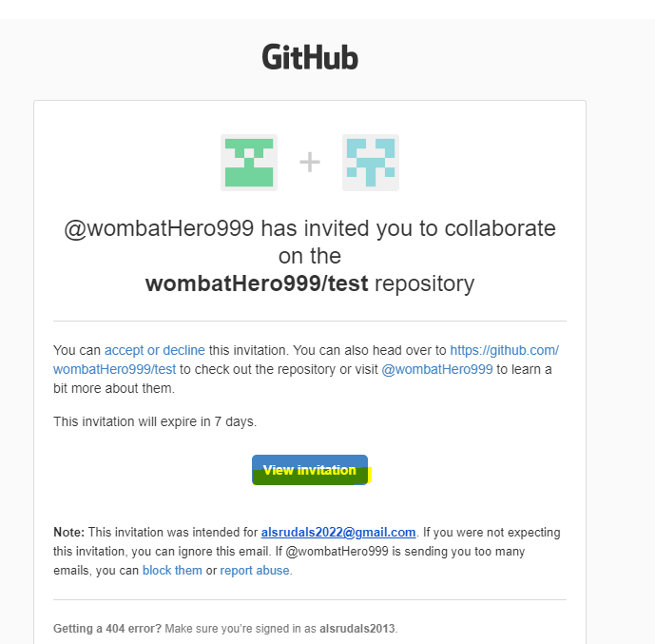Click the "expire in 7 days" sentence
Image resolution: width=655 pixels, height=644 pixels.
coord(155,421)
